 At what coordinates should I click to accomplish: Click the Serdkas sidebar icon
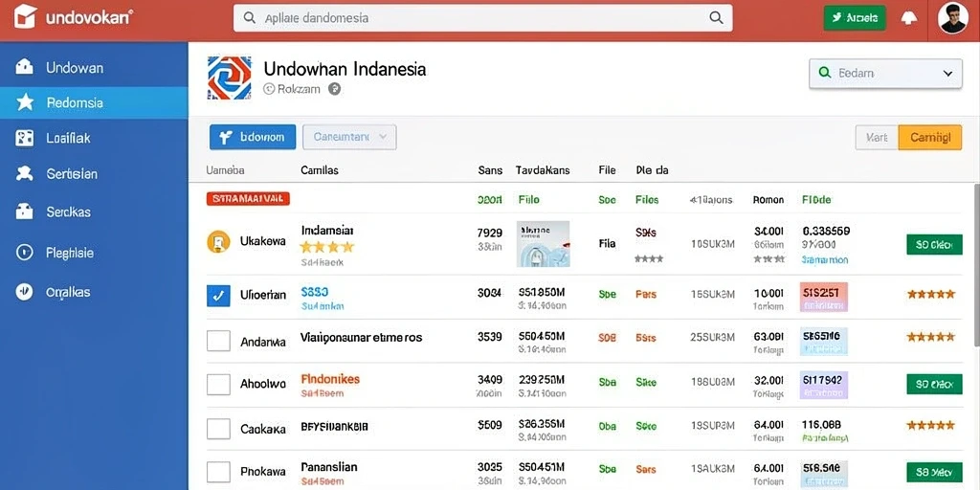(x=24, y=212)
